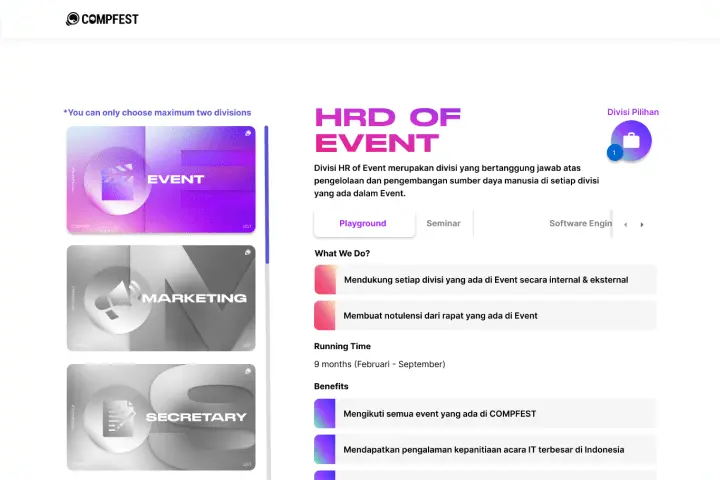Click corner icon on the Marketing card

tap(247, 253)
